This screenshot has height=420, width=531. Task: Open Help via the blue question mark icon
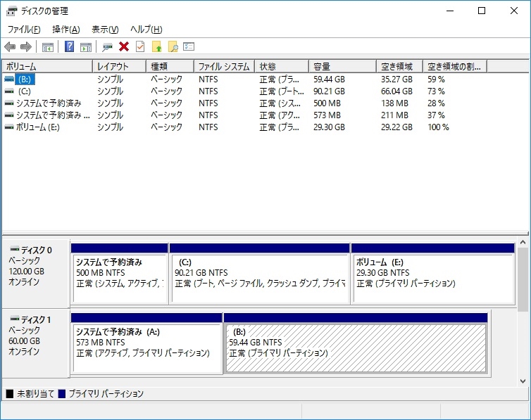point(69,47)
